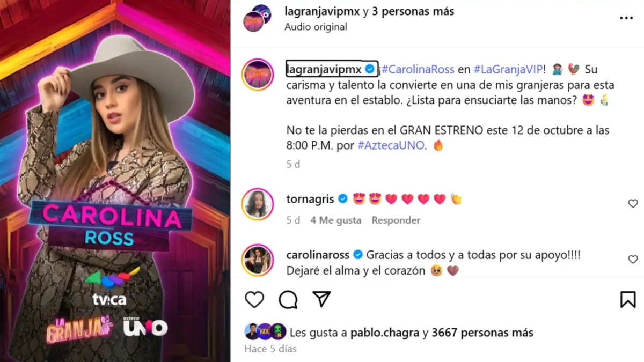Open the lagranjavipmx caption avatar
The image size is (644, 362).
pyautogui.click(x=258, y=75)
